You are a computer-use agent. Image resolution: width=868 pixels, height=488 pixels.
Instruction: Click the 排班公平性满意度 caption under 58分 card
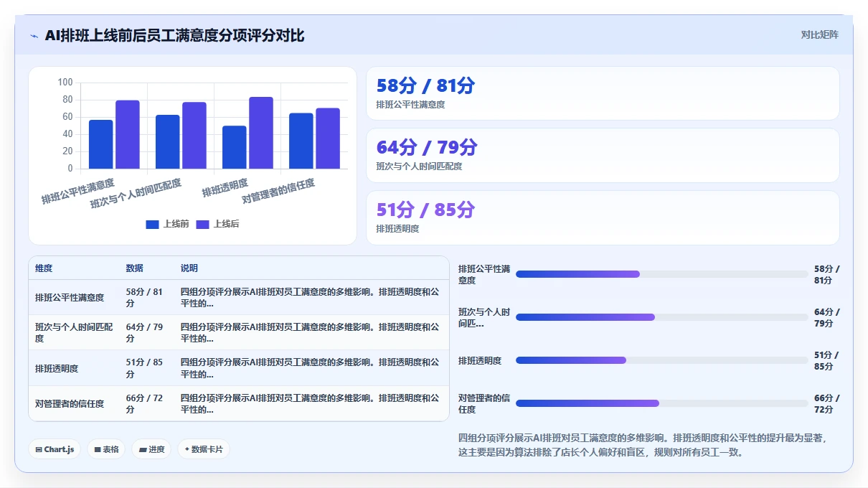410,105
